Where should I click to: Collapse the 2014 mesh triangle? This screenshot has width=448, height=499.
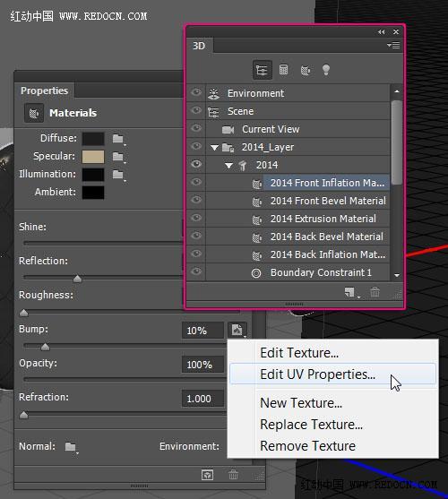(x=228, y=166)
